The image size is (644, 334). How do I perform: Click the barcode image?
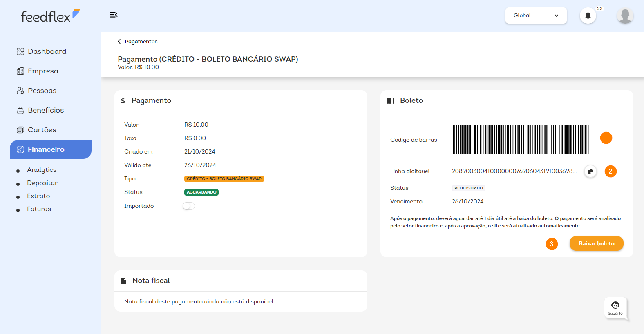[x=521, y=140]
